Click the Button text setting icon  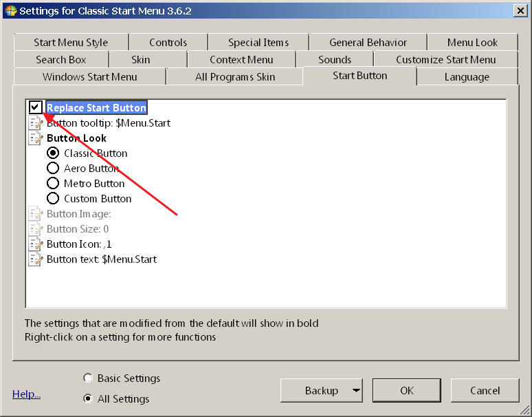(x=36, y=259)
